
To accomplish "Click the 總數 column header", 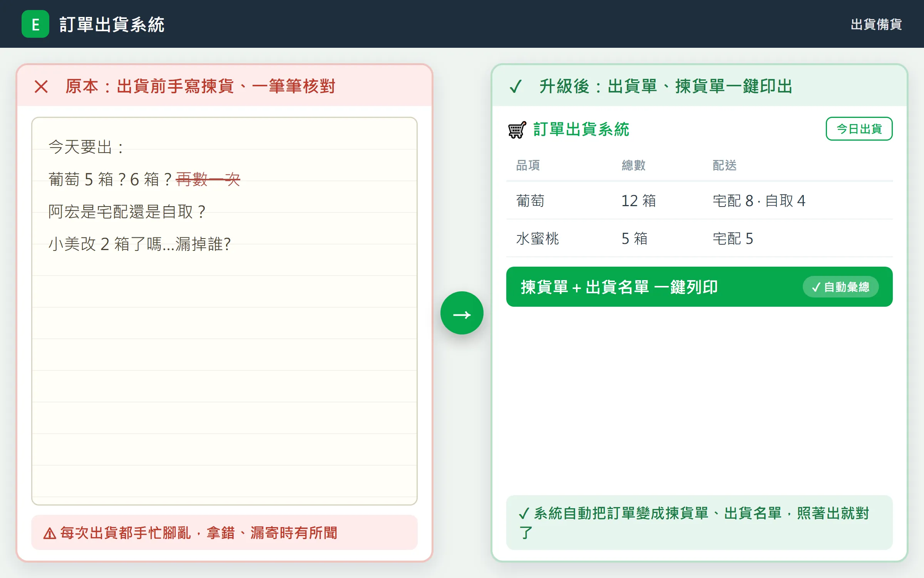I will [633, 165].
